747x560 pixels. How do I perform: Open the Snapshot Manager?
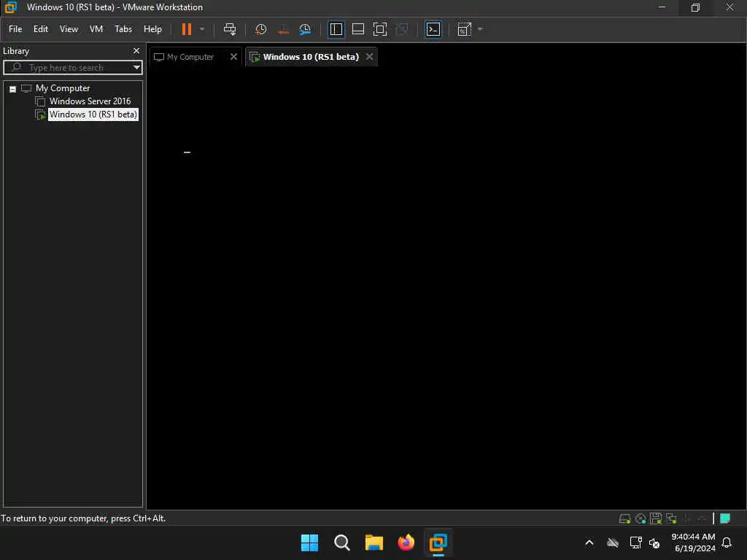[305, 29]
